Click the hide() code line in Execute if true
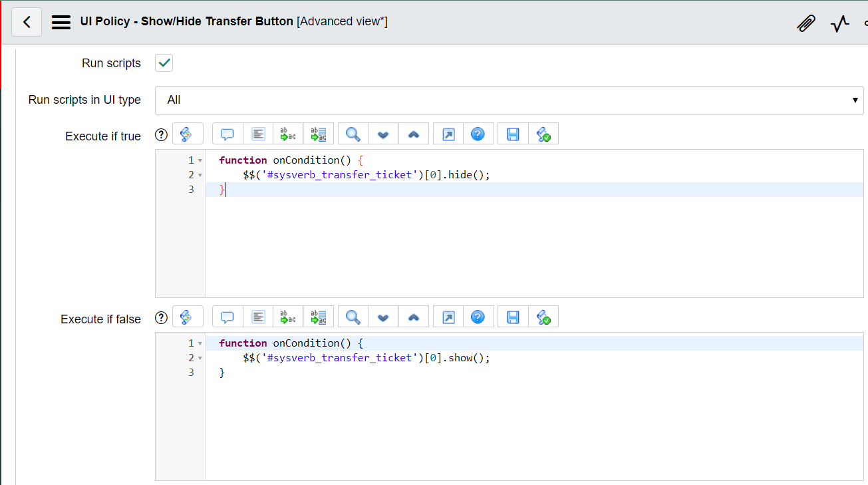Viewport: 868px width, 485px height. coord(366,175)
